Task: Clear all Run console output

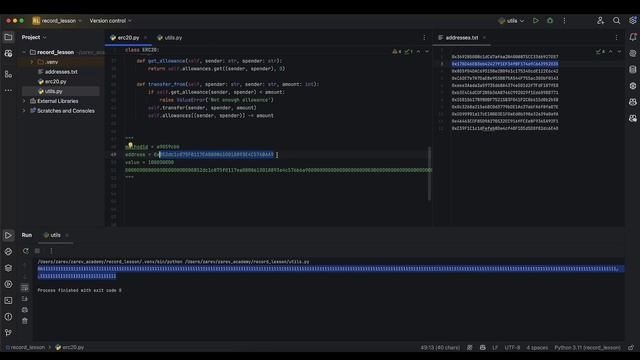Action: click(x=25, y=321)
